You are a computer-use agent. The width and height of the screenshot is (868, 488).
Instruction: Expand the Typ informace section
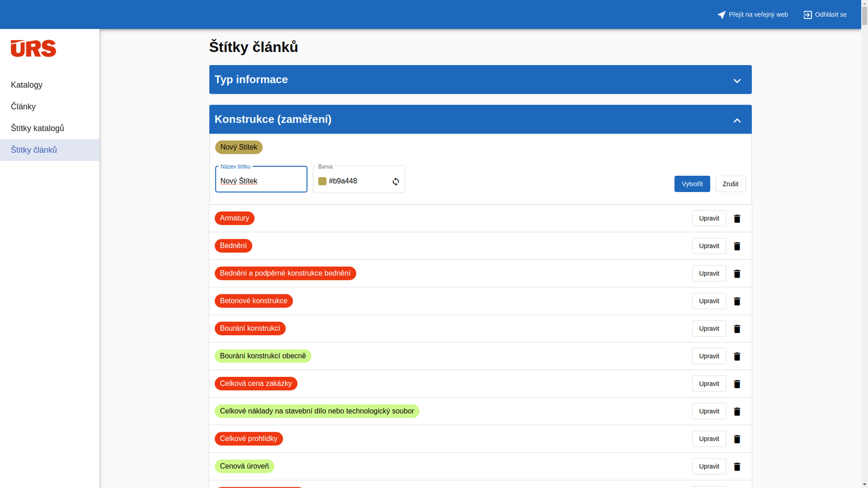click(480, 80)
